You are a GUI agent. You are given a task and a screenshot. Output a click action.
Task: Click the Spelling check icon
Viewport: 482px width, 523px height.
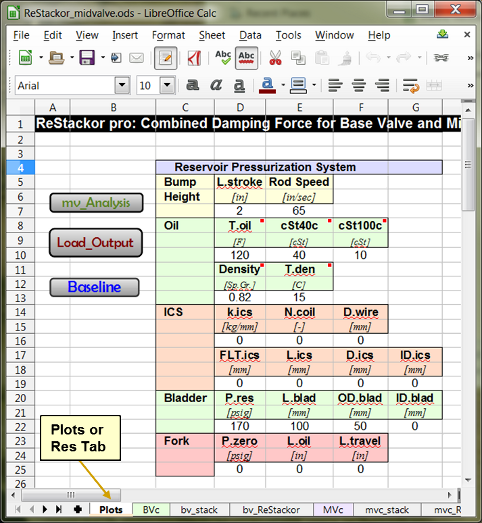223,58
